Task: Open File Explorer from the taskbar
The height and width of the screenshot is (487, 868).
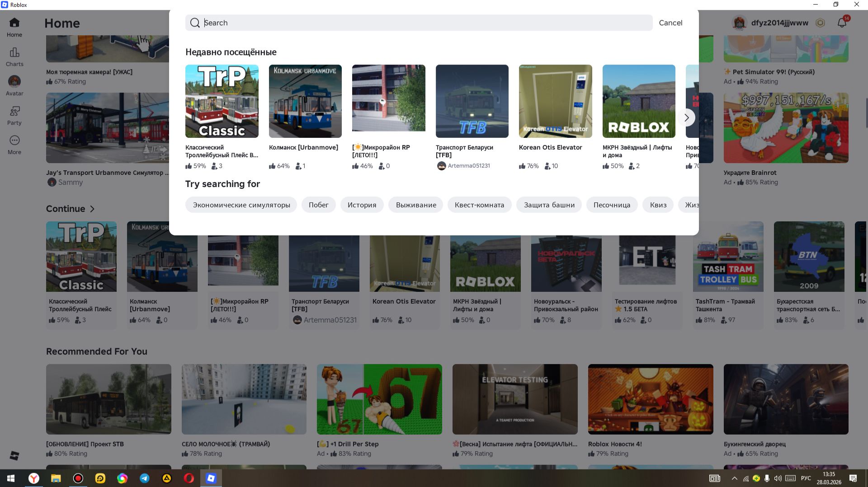Action: [x=56, y=478]
